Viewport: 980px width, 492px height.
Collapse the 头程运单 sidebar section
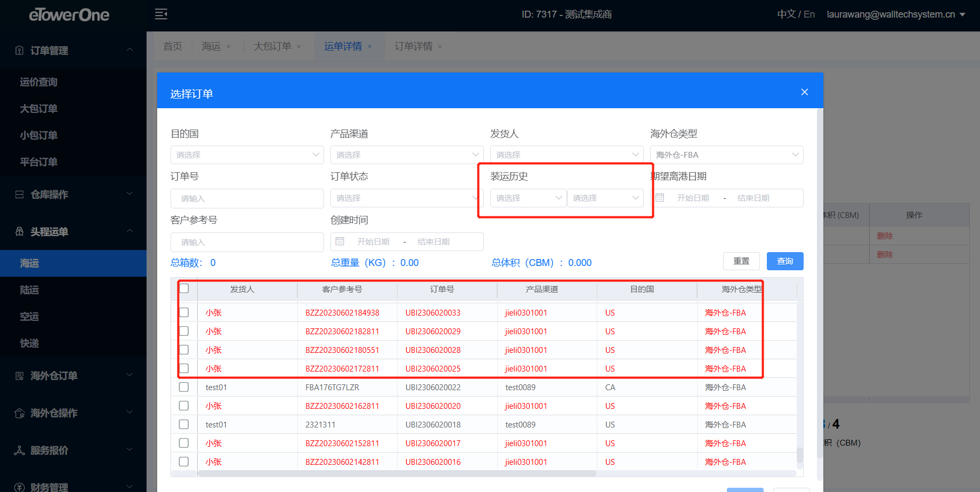[x=129, y=231]
